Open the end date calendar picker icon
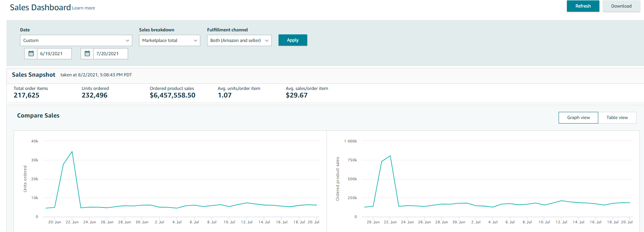This screenshot has width=644, height=232. 87,54
